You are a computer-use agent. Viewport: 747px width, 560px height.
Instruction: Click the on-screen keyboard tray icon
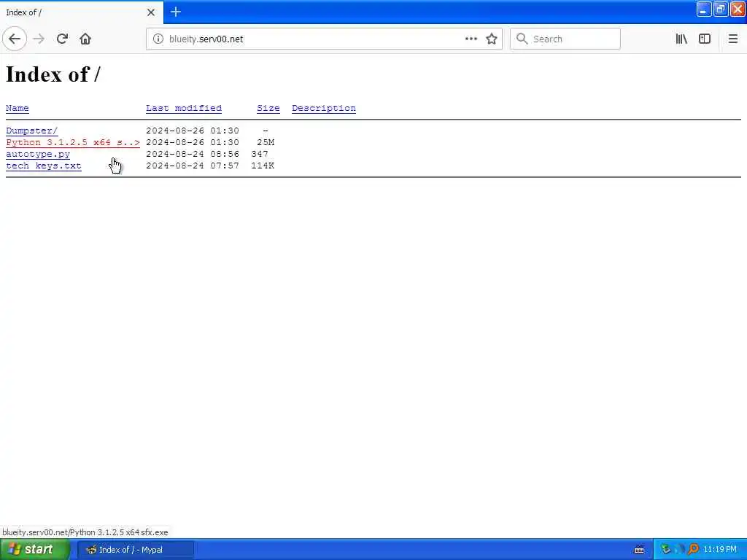point(639,550)
